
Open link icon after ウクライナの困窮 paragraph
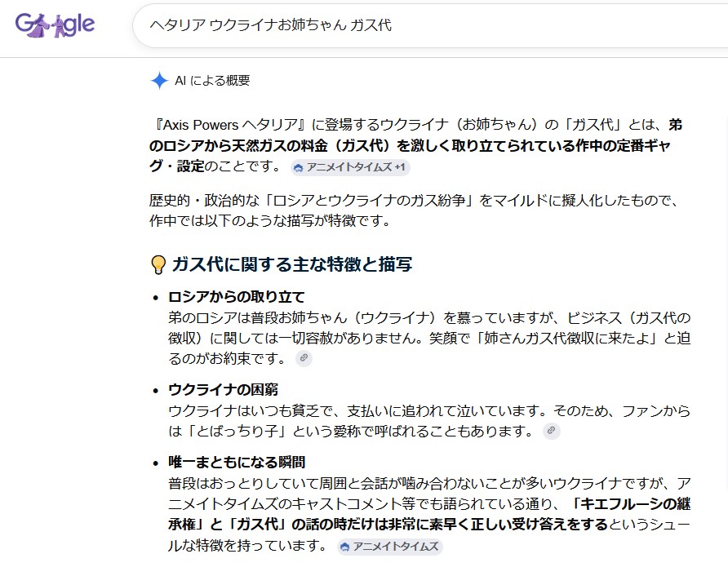[551, 431]
